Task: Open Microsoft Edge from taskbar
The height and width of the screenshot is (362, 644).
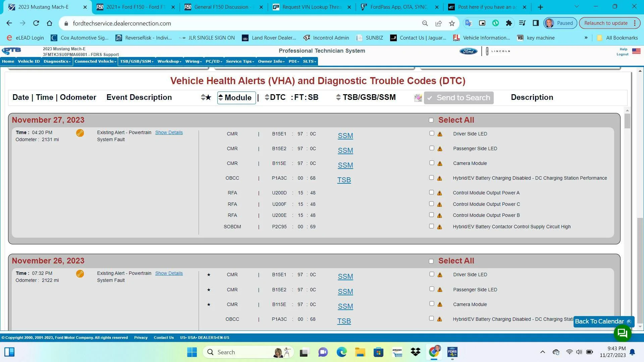Action: (341, 352)
